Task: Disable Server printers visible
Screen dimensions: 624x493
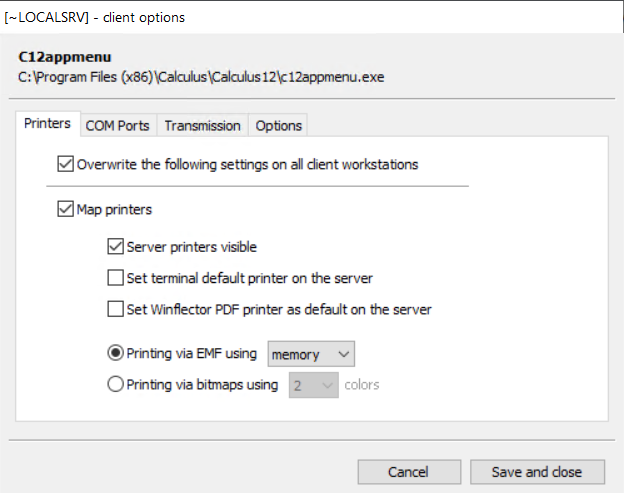Action: tap(116, 246)
